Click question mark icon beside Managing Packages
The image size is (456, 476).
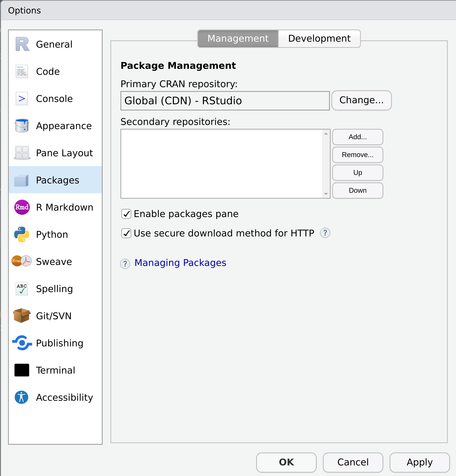(125, 264)
